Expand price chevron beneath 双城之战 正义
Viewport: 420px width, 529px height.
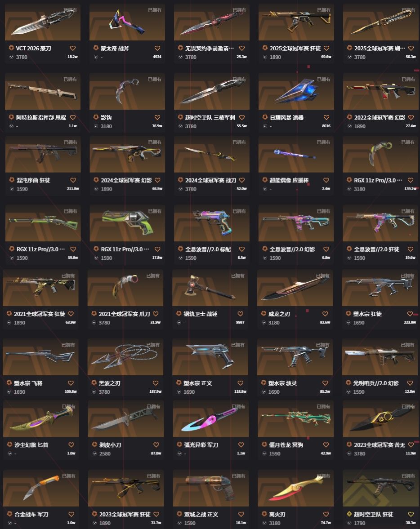[179, 523]
